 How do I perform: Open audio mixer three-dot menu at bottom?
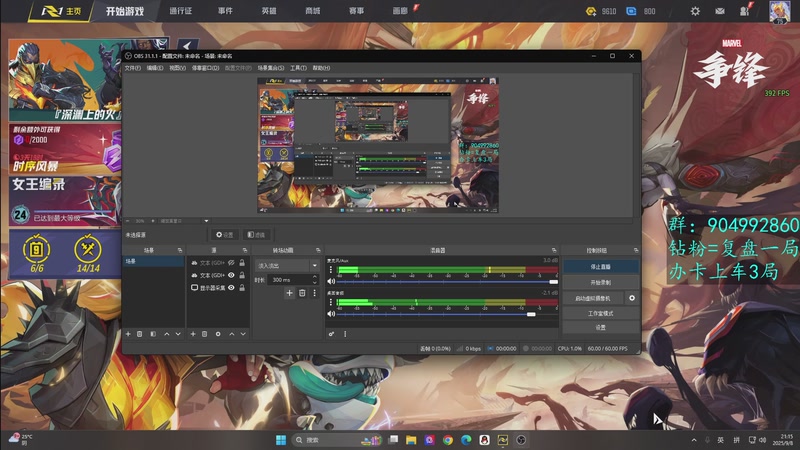[x=345, y=334]
